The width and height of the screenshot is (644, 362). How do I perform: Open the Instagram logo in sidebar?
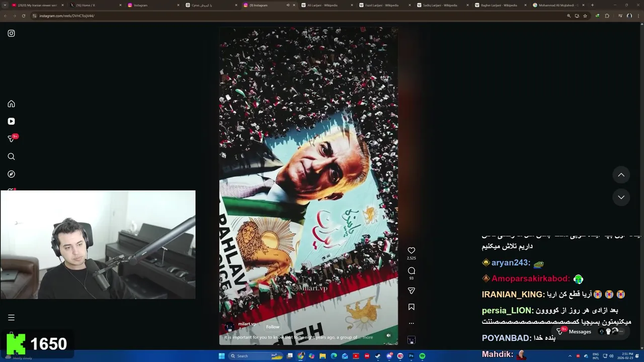pos(11,33)
